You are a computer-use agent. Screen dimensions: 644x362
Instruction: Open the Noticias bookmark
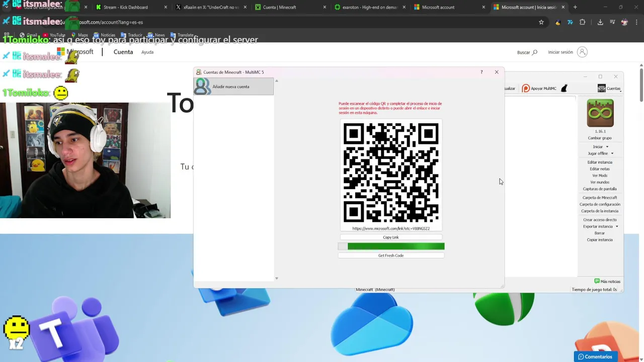point(105,35)
